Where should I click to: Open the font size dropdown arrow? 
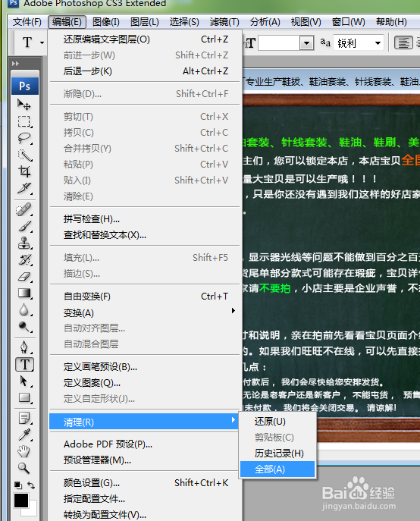307,43
